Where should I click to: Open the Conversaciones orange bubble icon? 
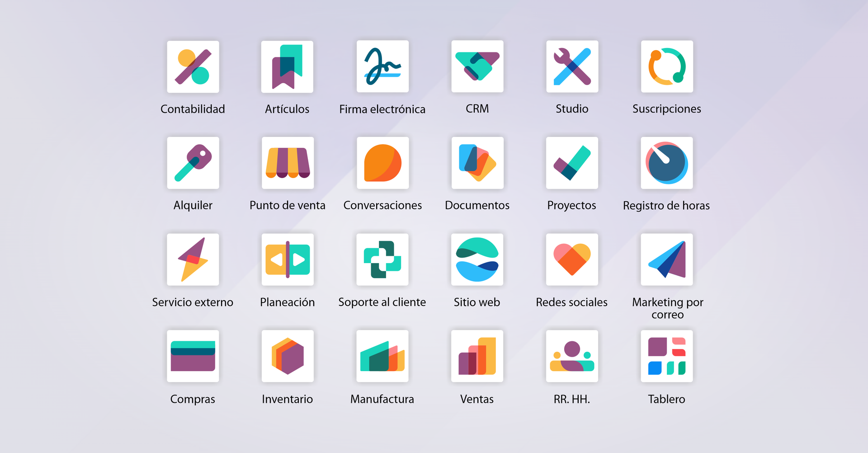(x=382, y=163)
